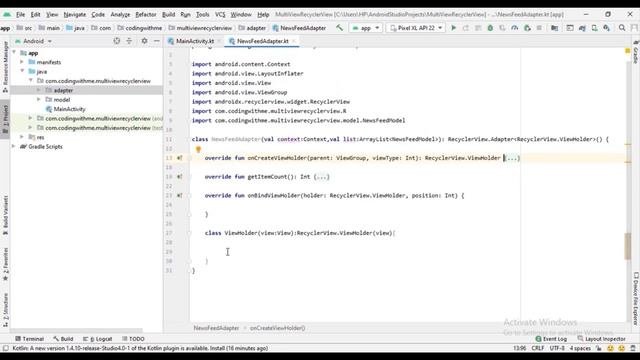Open the Profile app gauge icon

click(515, 28)
